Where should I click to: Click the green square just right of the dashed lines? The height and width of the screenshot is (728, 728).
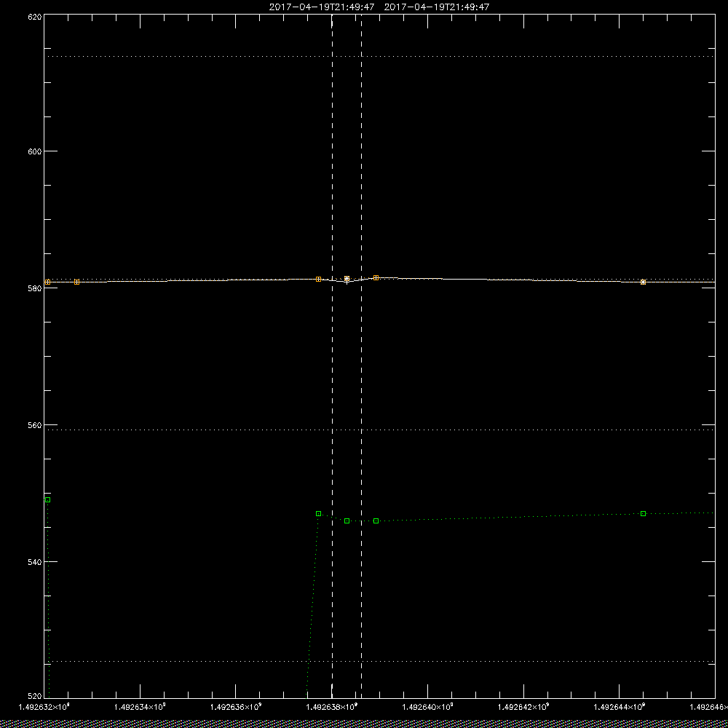point(376,521)
